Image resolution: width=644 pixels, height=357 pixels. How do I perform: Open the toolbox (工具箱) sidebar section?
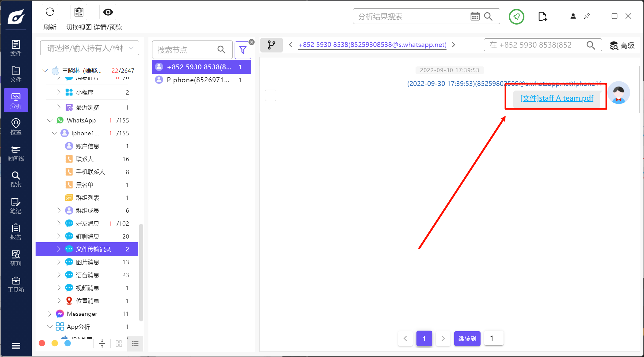coord(16,284)
